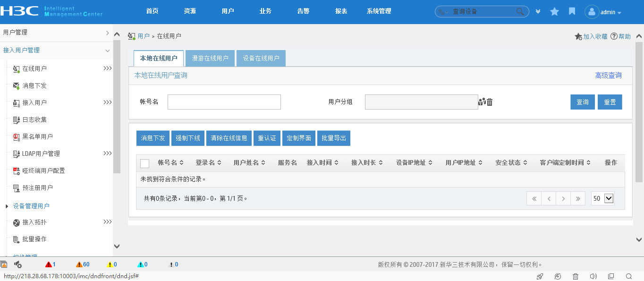This screenshot has height=281, width=644.
Task: Open the yellow minor alarms indicator
Action: (x=112, y=264)
